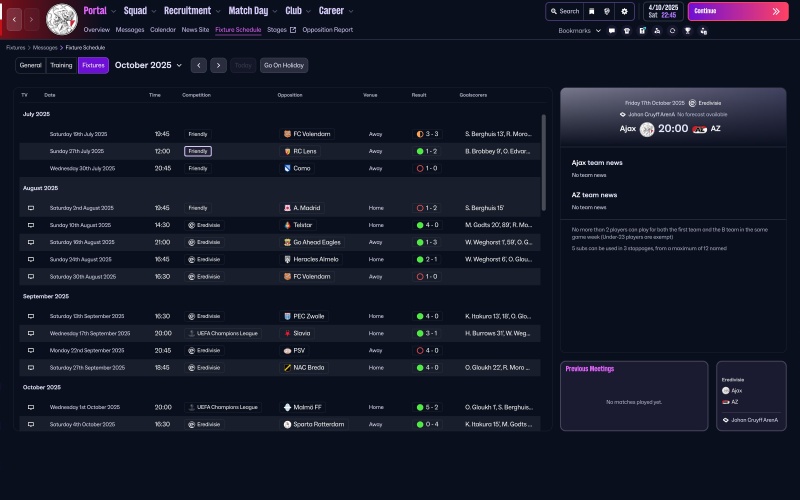
Task: Click the Go Ahead Eagles club badge
Action: coord(287,242)
